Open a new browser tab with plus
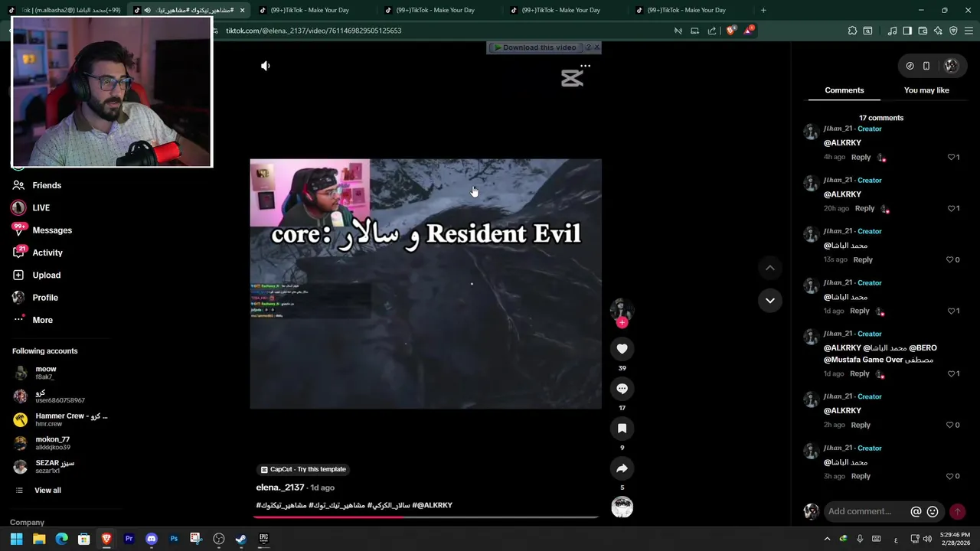 (763, 10)
